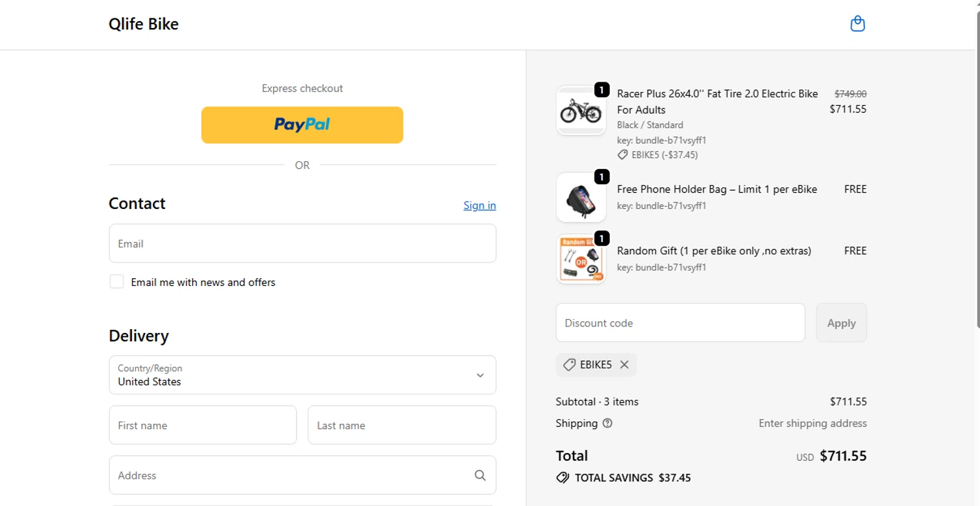Click the Qlife Bike store name
This screenshot has width=980, height=506.
pyautogui.click(x=144, y=24)
